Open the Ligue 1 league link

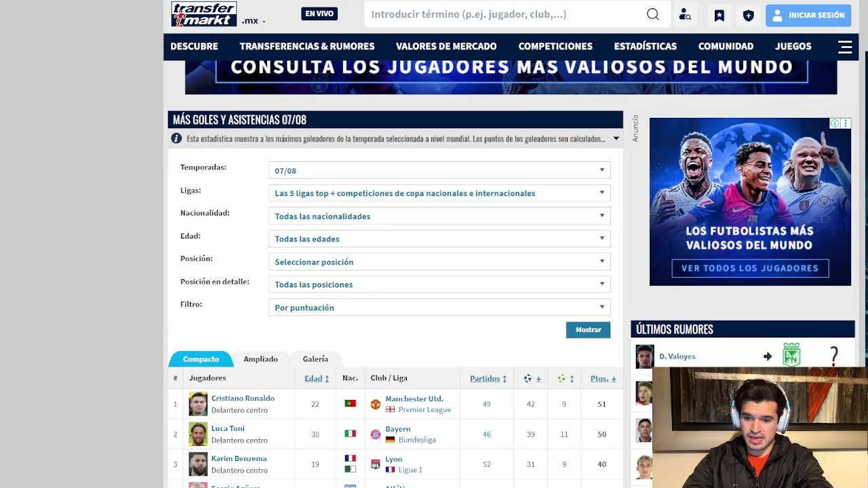pyautogui.click(x=410, y=470)
